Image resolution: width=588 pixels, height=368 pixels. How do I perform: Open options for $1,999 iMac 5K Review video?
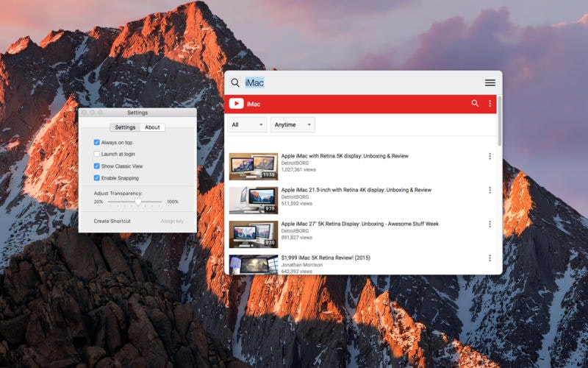(490, 258)
